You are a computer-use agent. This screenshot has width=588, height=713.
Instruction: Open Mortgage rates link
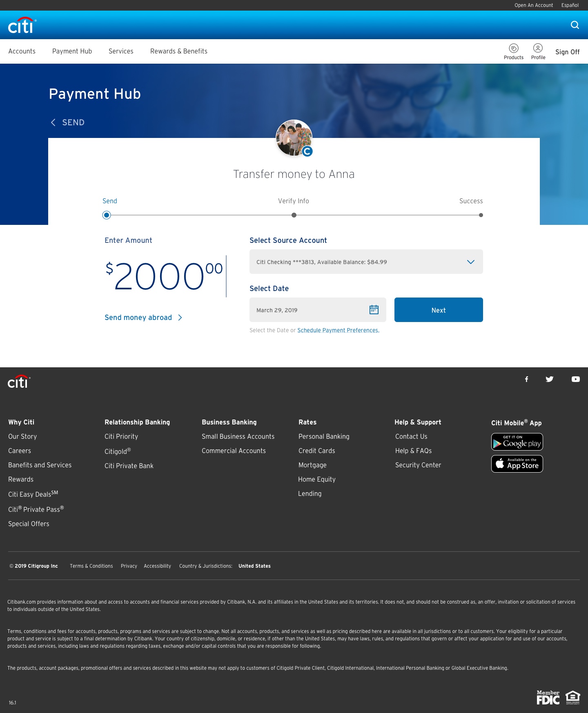click(x=312, y=465)
